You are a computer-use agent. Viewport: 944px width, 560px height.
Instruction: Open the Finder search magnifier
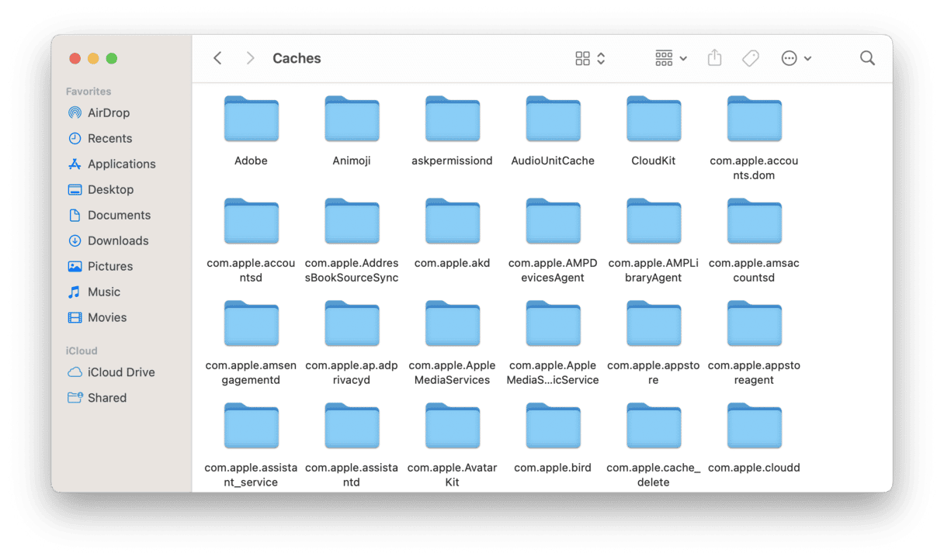(x=867, y=58)
